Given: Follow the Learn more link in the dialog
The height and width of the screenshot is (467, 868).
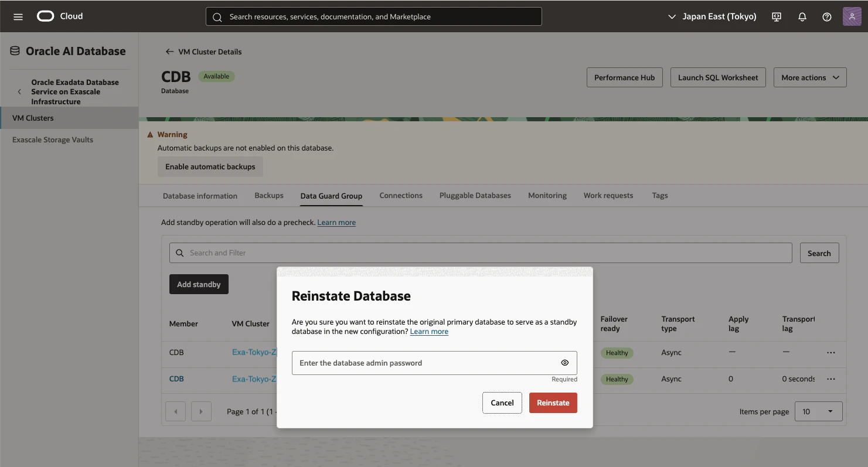Looking at the screenshot, I should click(x=429, y=332).
